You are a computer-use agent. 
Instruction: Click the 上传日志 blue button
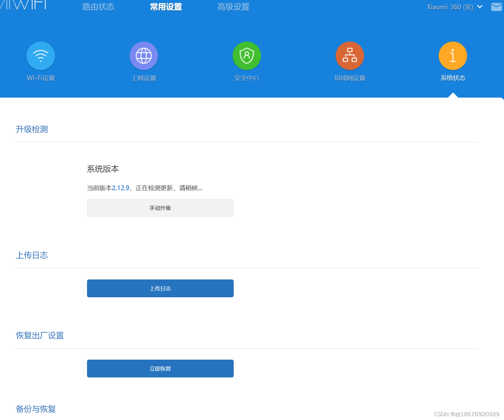coord(160,288)
